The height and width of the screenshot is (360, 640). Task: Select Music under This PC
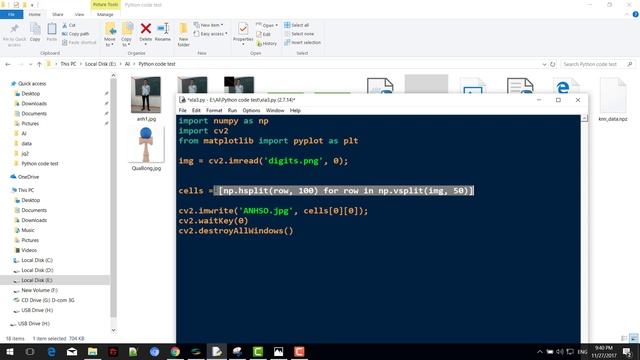pos(28,230)
